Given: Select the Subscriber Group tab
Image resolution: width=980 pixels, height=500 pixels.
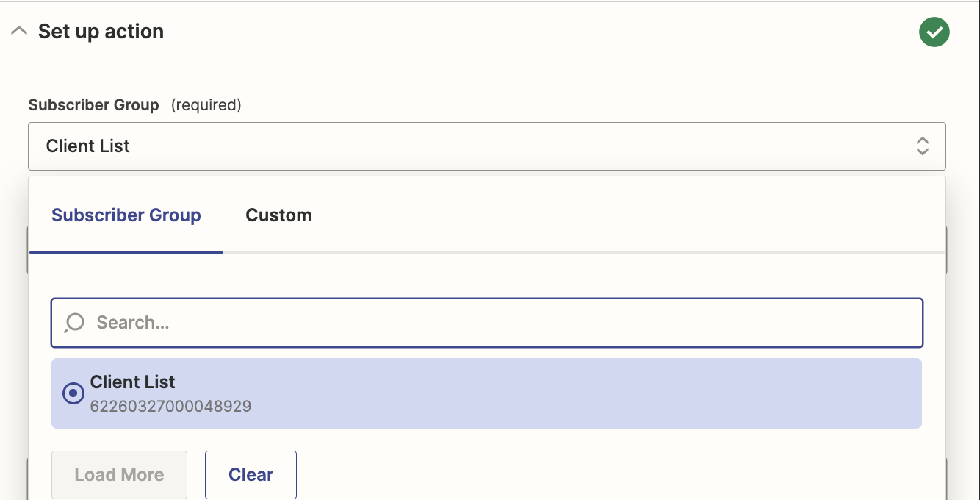Looking at the screenshot, I should click(x=126, y=215).
